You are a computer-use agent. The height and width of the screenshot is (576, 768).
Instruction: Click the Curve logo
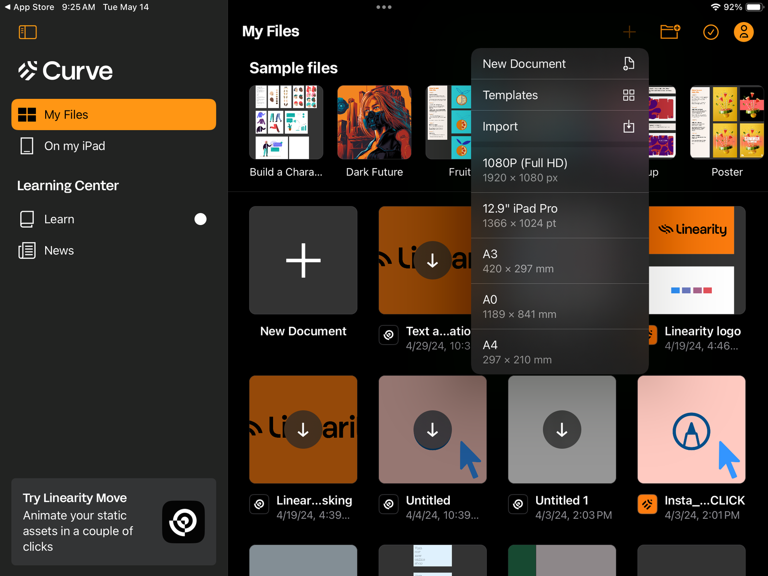[65, 71]
